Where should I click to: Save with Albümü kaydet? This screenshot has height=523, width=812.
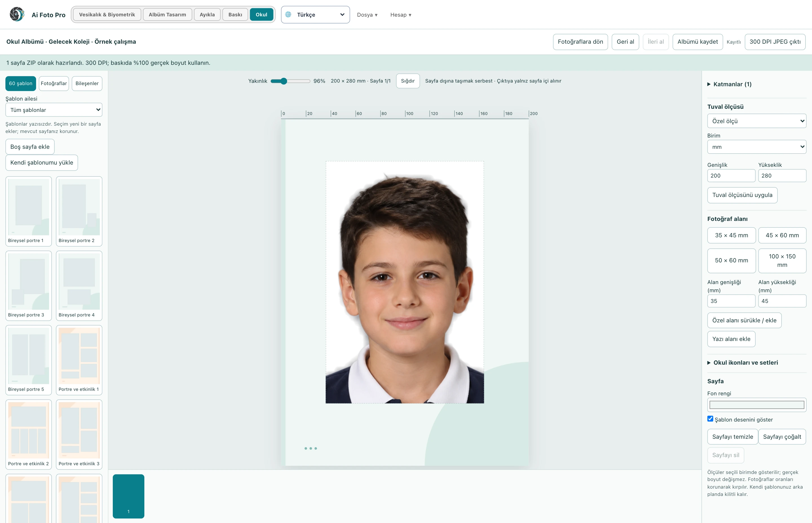698,42
